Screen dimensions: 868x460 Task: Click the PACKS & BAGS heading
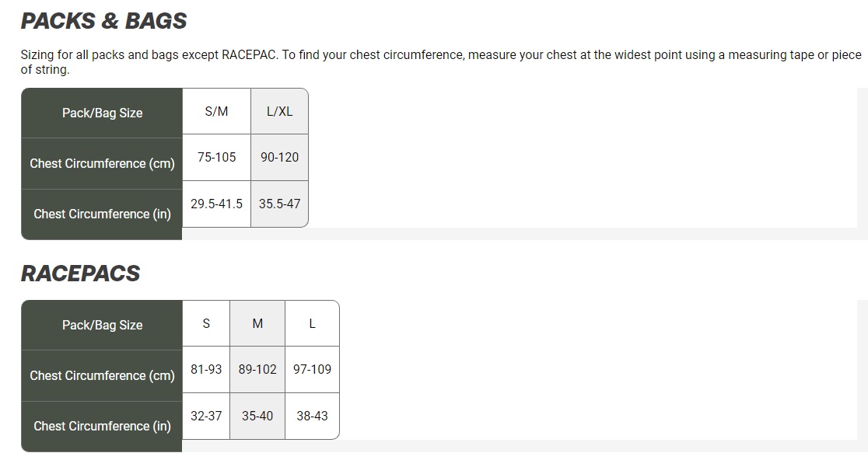(103, 21)
